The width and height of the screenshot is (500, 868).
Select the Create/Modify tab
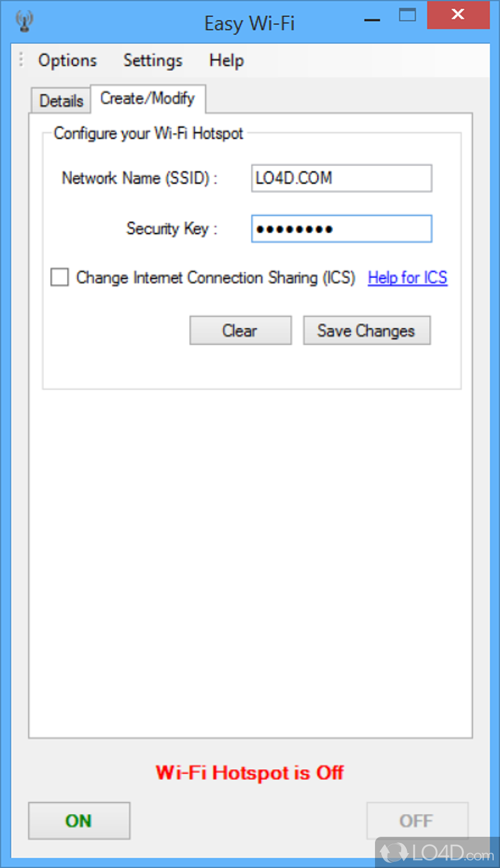[x=147, y=99]
